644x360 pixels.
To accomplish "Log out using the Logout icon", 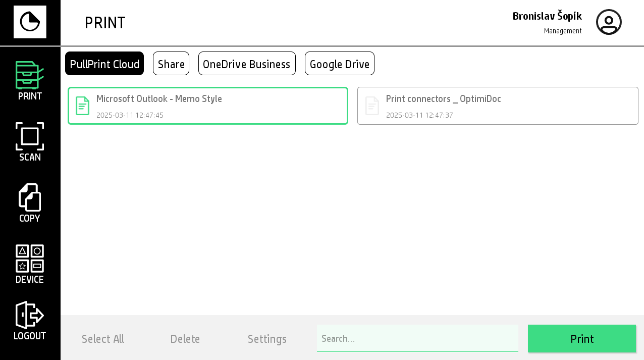I will tap(30, 321).
